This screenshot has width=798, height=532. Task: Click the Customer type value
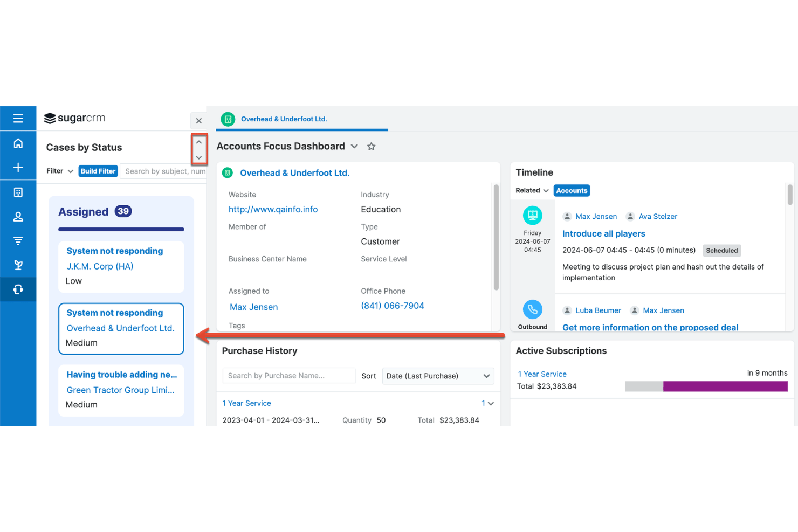pos(381,242)
